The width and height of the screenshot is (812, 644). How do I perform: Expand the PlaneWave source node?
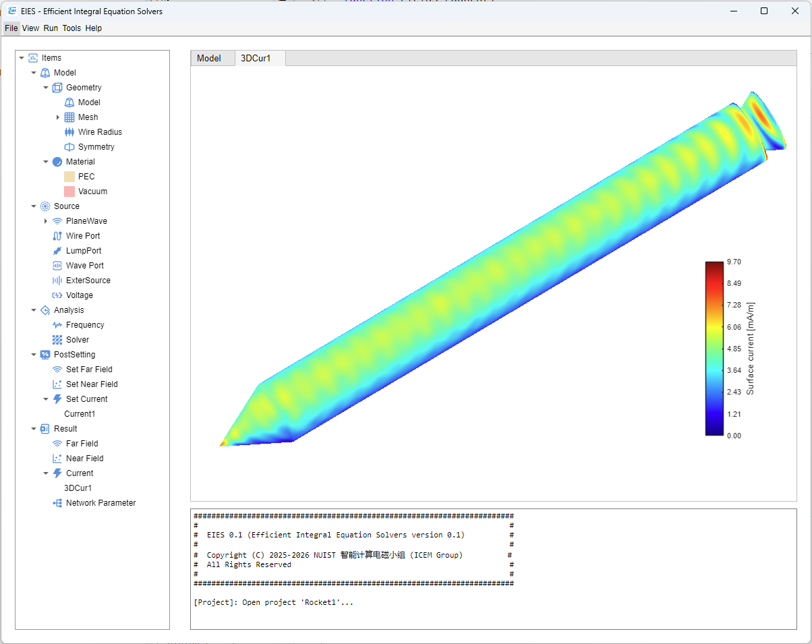46,221
